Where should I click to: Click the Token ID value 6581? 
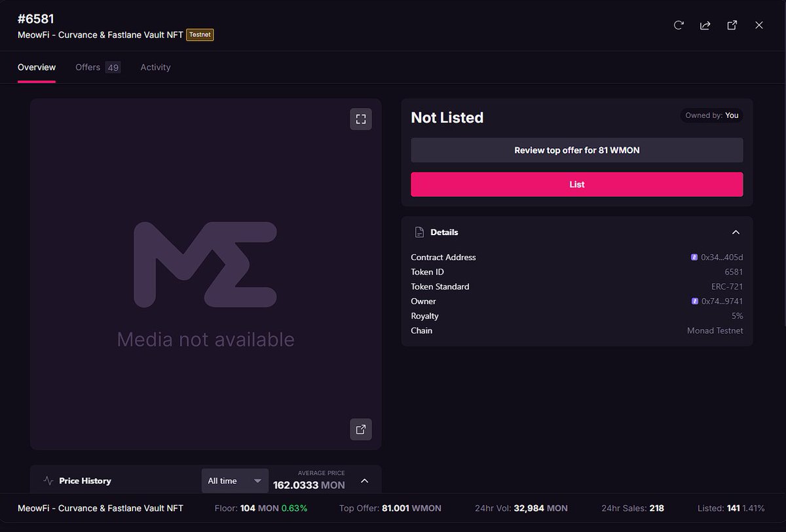[x=734, y=272]
